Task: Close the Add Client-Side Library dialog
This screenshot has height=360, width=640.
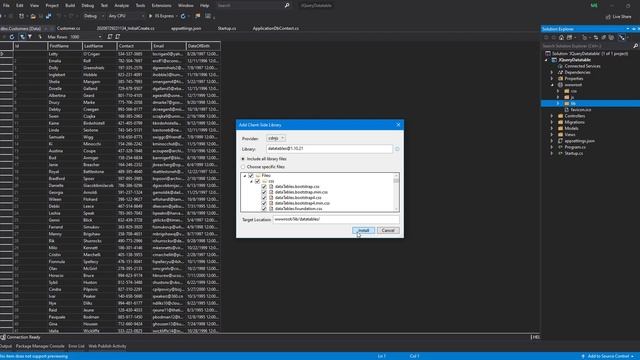Action: click(398, 125)
